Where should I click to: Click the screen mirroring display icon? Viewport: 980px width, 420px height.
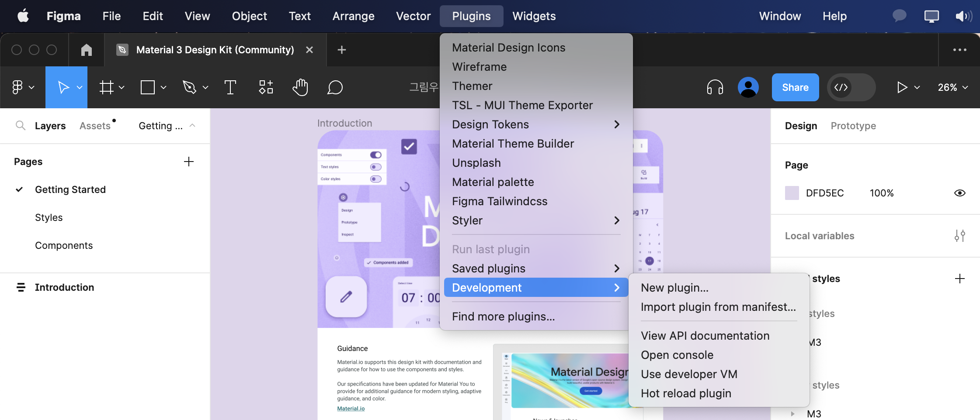[x=931, y=16]
